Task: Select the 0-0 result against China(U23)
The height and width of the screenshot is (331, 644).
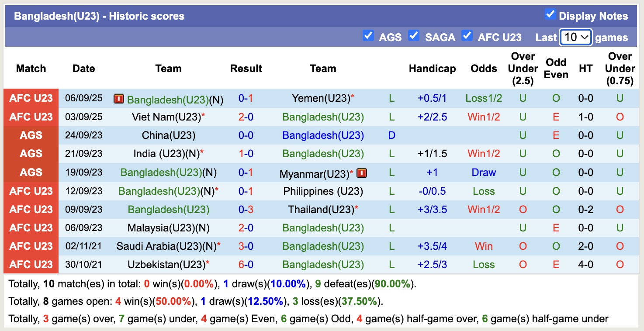Action: tap(246, 135)
